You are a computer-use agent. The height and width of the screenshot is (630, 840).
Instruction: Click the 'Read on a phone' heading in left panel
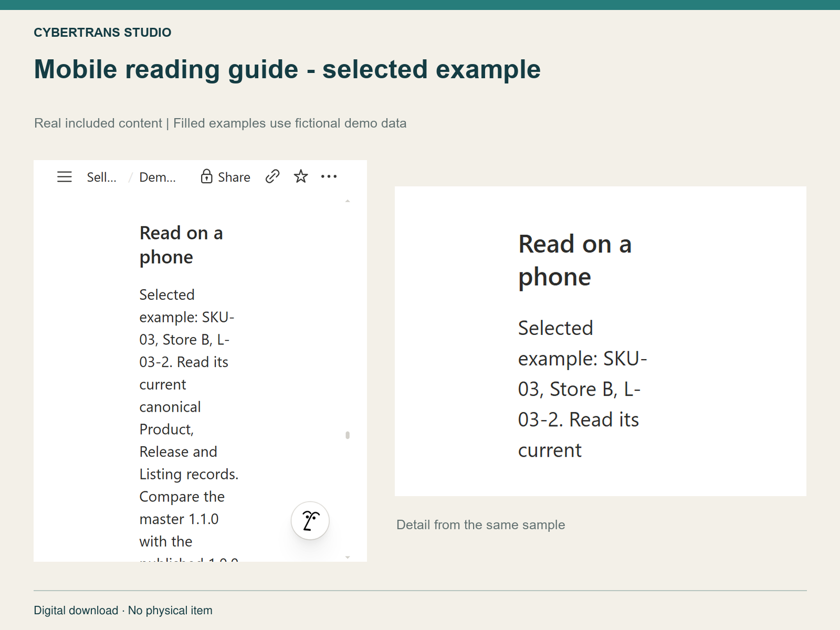(x=181, y=245)
